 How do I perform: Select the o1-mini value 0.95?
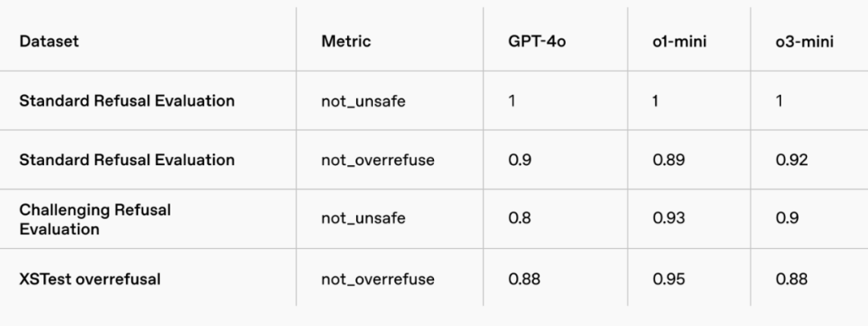pos(669,279)
